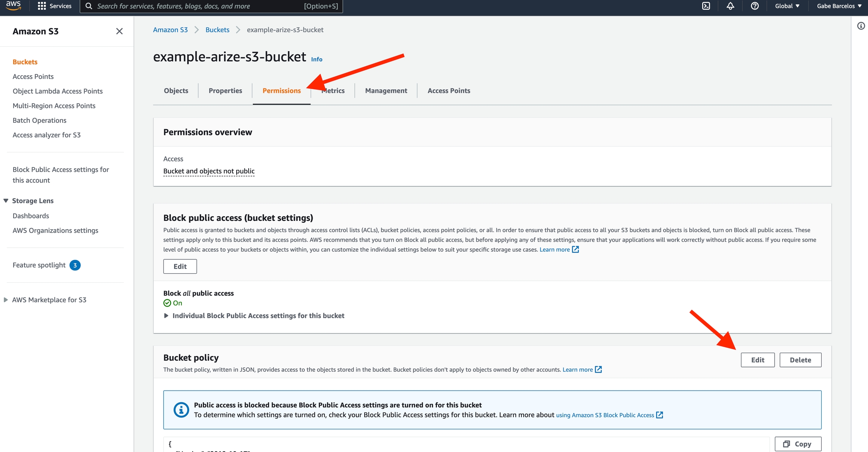Click the AWS search input field
868x452 pixels.
[x=200, y=6]
